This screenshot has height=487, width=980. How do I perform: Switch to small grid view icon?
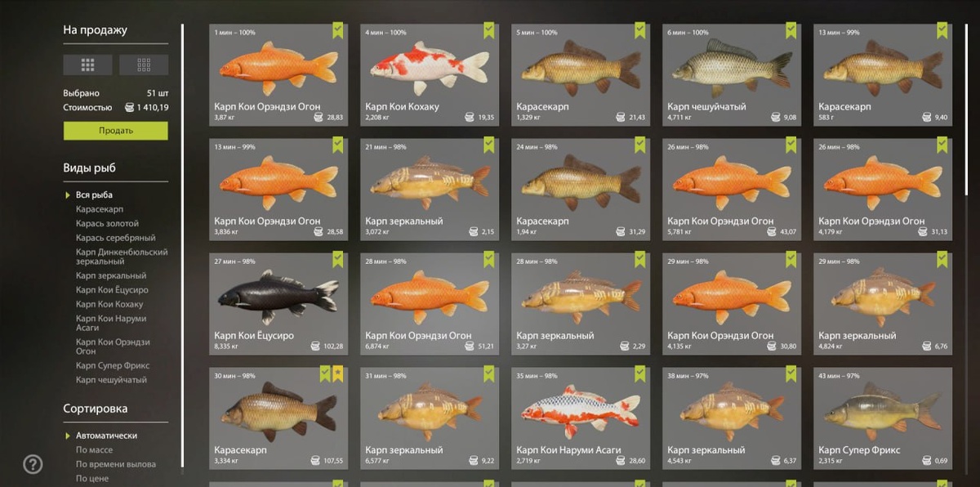pyautogui.click(x=144, y=65)
